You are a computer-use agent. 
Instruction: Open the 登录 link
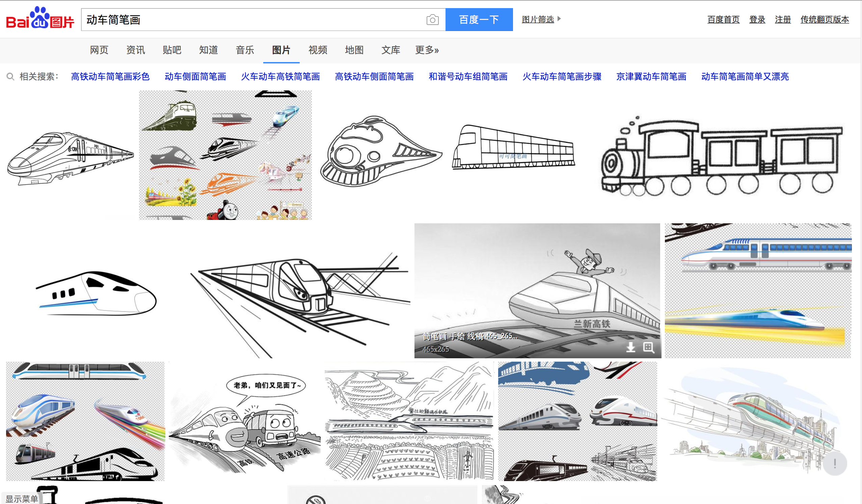click(x=757, y=20)
